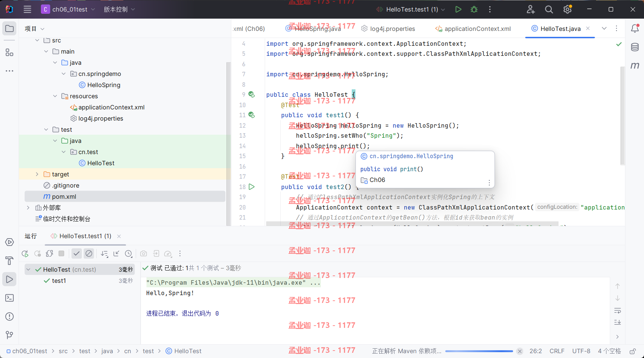Run test1 via gutter icon at line 11

pos(252,115)
